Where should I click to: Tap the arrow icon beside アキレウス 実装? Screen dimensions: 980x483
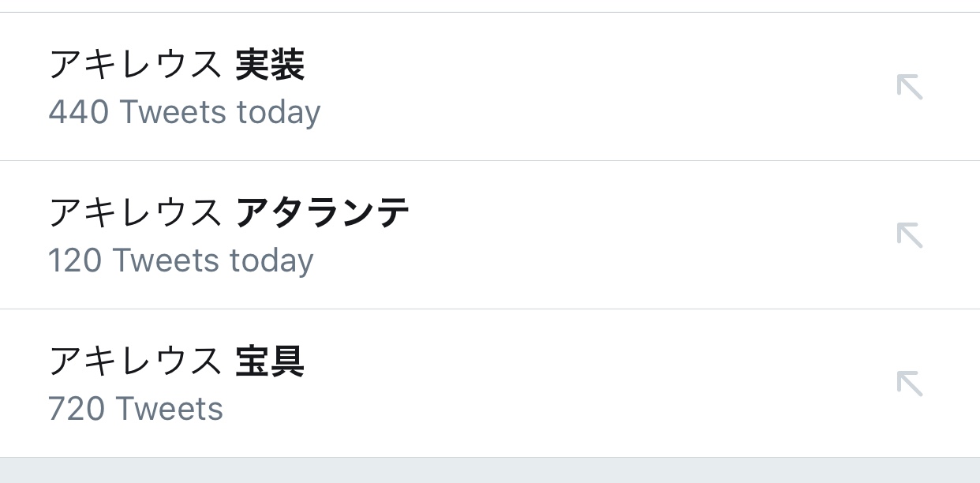pos(910,87)
